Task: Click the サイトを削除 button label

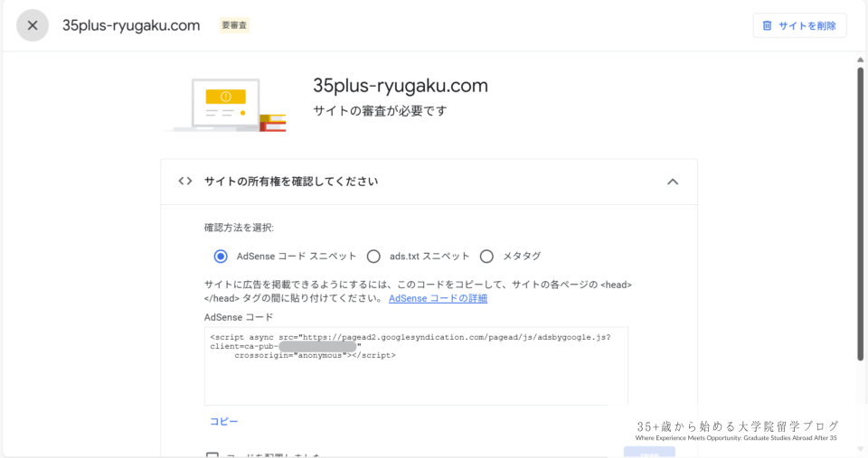Action: (x=807, y=25)
